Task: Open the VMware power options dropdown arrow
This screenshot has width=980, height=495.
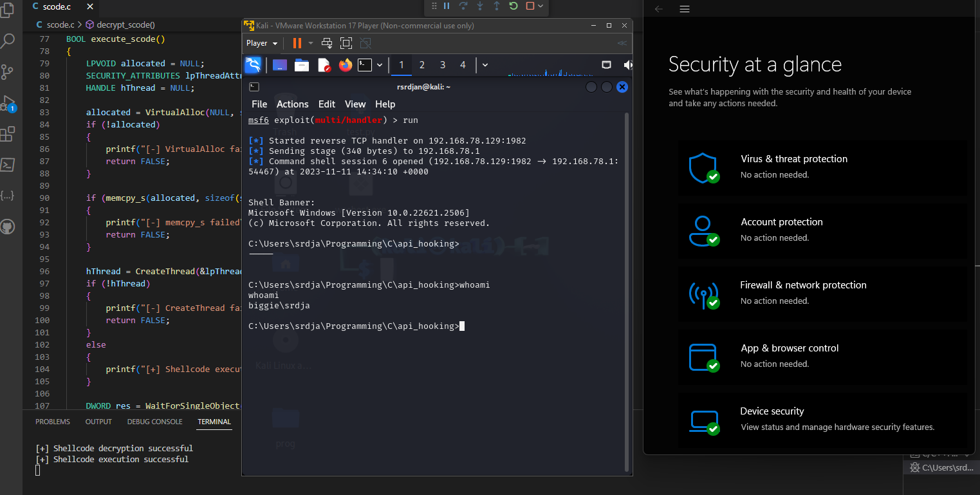Action: click(x=310, y=43)
